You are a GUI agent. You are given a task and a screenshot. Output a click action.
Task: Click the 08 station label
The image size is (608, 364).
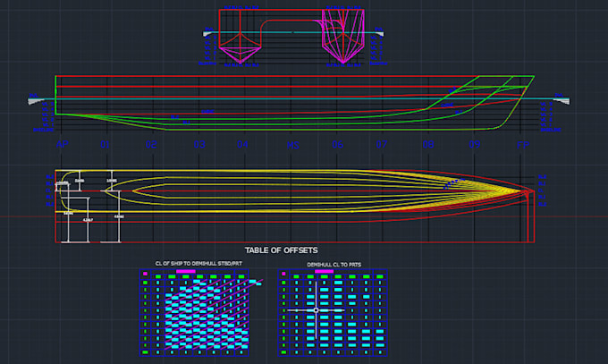pyautogui.click(x=428, y=144)
